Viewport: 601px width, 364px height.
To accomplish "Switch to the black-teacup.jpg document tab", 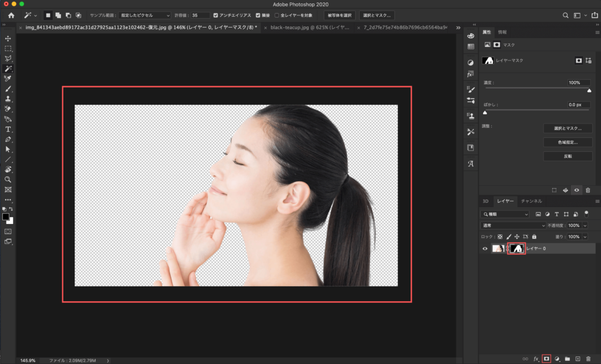I will click(x=310, y=28).
